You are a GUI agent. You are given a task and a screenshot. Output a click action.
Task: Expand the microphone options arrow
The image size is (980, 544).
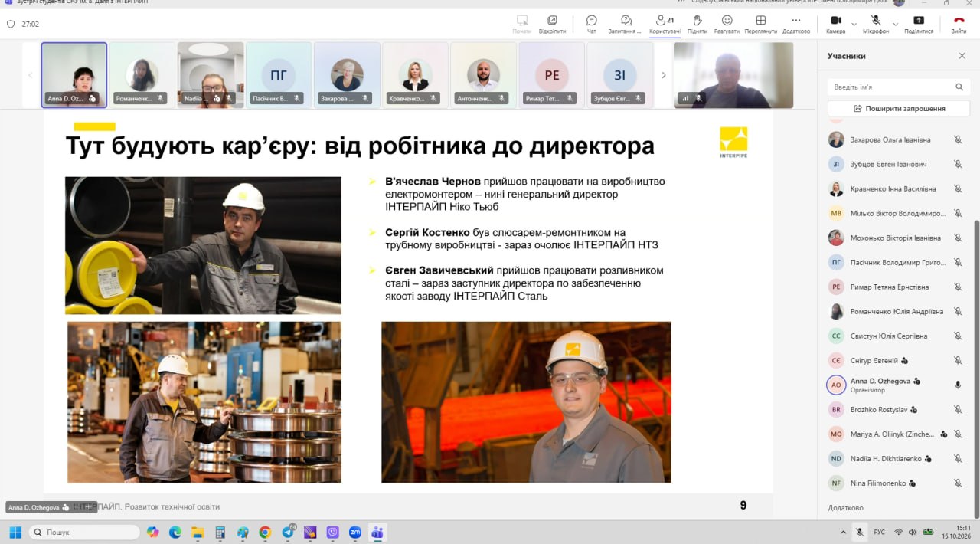pos(896,24)
